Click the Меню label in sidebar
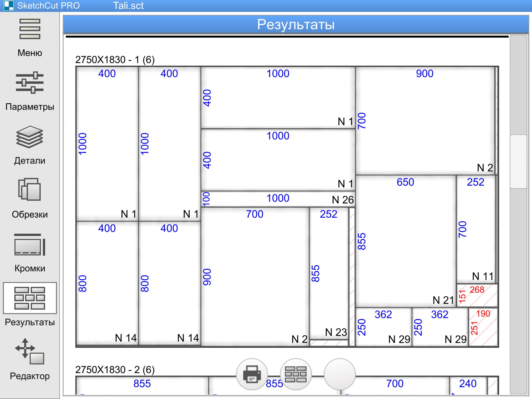 click(30, 53)
